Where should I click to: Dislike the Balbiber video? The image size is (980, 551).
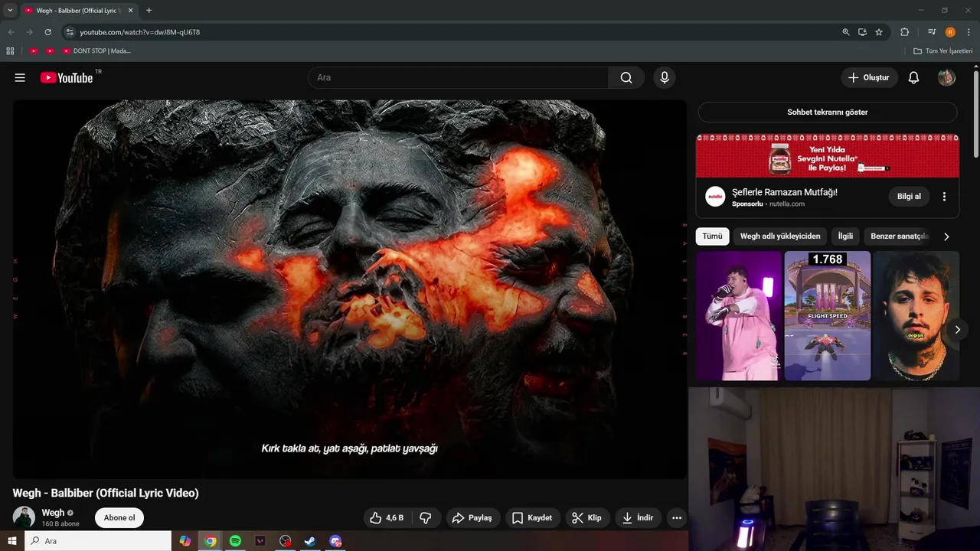pyautogui.click(x=426, y=518)
